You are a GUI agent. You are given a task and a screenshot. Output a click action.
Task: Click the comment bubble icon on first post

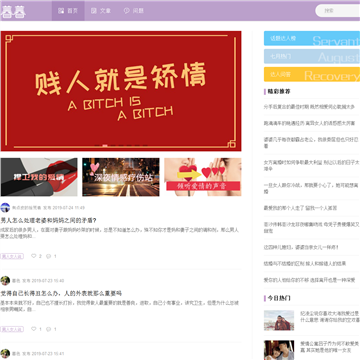(48, 256)
